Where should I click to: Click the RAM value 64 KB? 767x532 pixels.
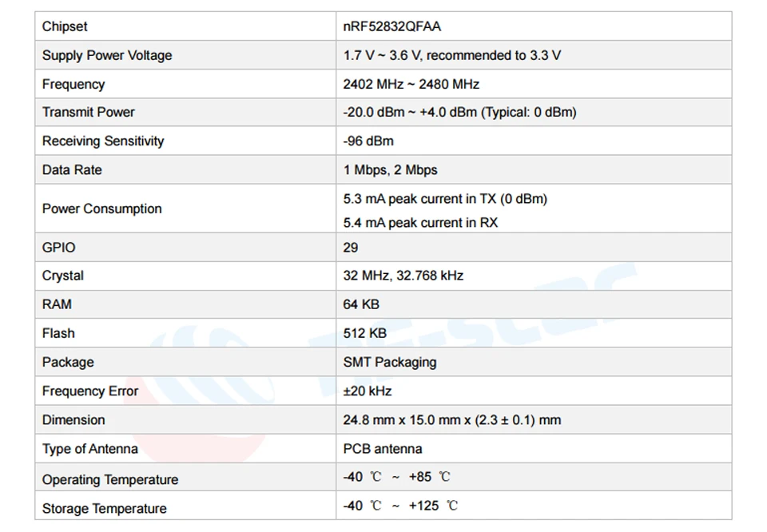(361, 304)
